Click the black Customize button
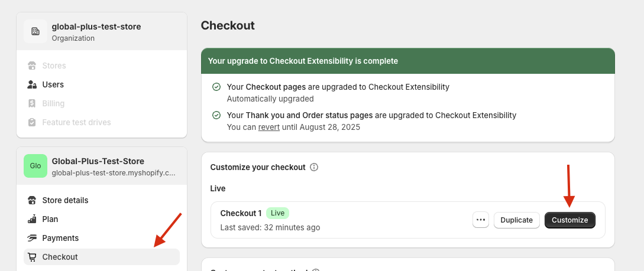 pos(569,220)
